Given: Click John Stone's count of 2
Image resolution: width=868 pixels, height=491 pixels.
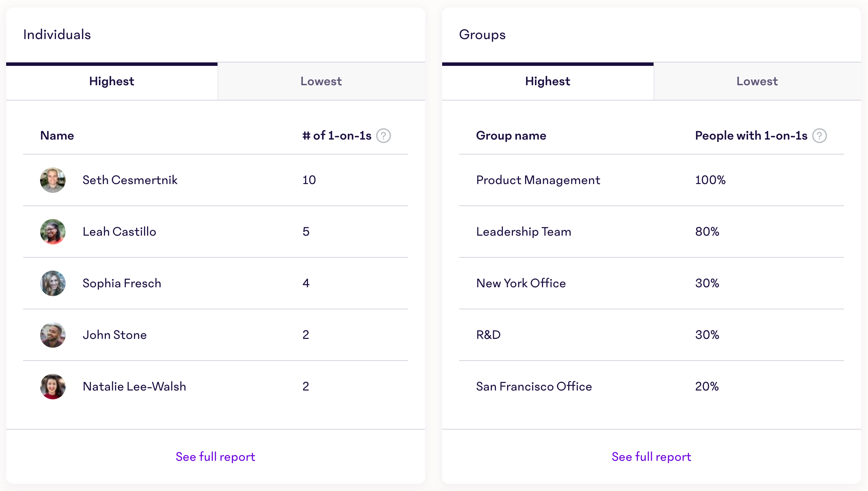Looking at the screenshot, I should (306, 335).
